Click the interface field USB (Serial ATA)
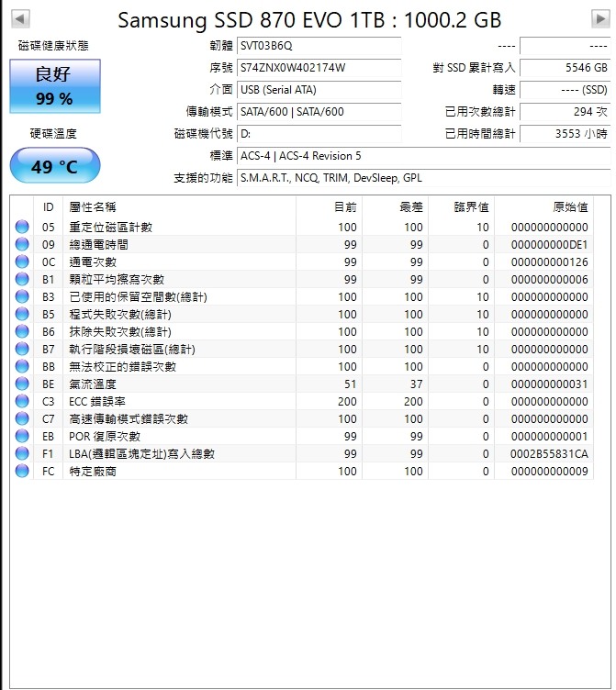The image size is (616, 690). tap(319, 90)
